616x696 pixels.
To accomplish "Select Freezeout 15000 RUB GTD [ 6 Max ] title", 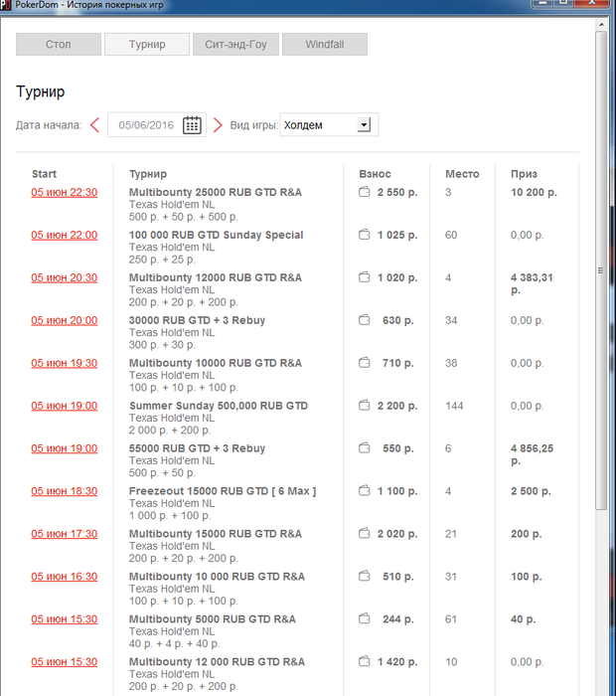I will [223, 491].
